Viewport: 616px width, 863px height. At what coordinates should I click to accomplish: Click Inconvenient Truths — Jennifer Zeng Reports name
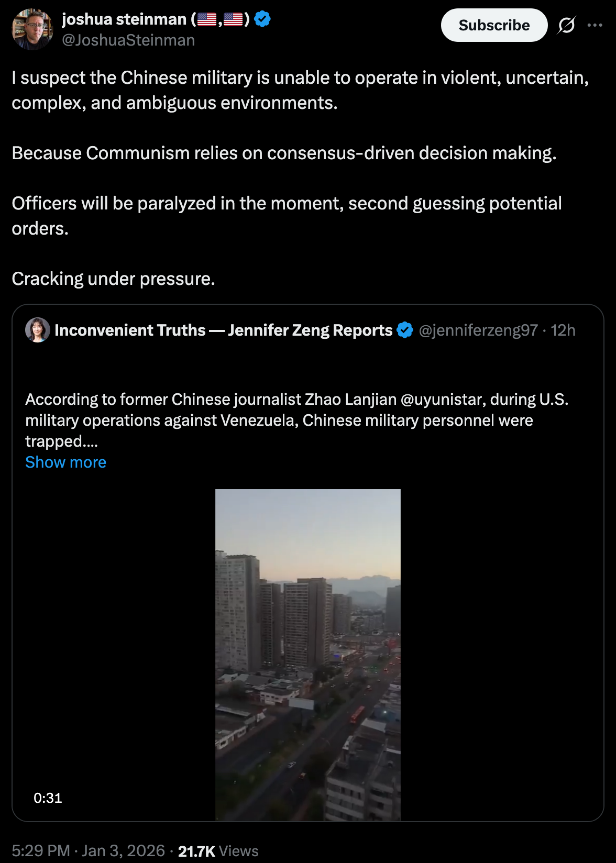point(224,330)
